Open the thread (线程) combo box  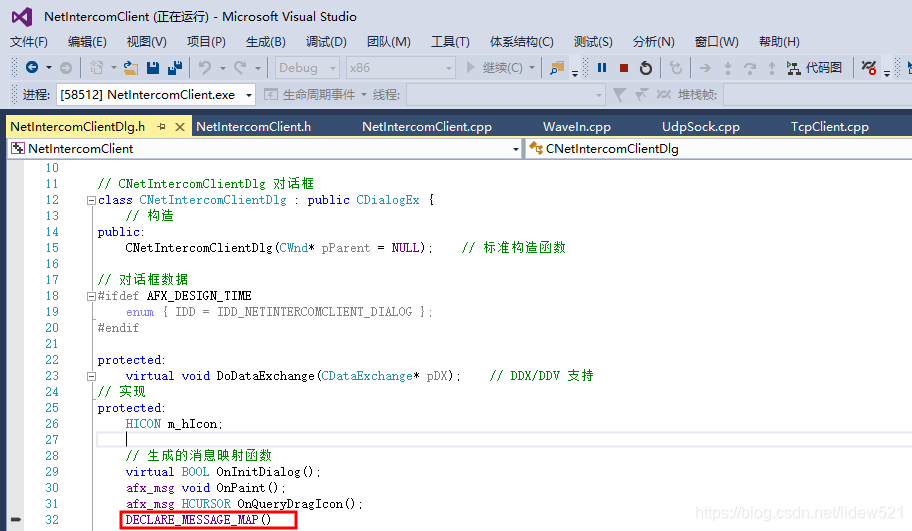pos(505,95)
